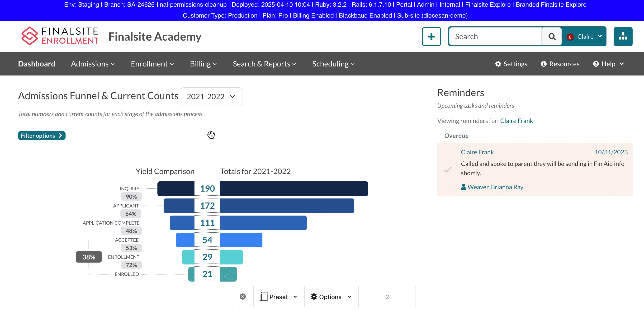Screen dimensions: 644x311
Task: Click the Finalsite Enrollment logo
Action: 60,36
